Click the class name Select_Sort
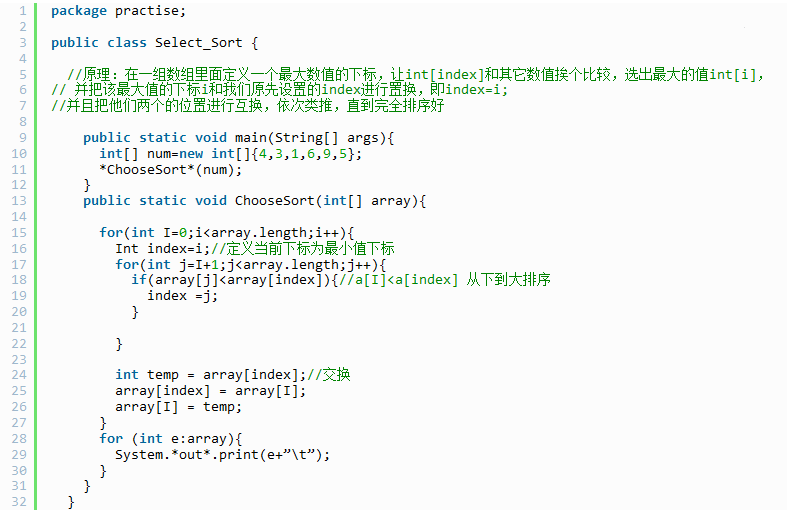The width and height of the screenshot is (787, 513). (x=199, y=42)
